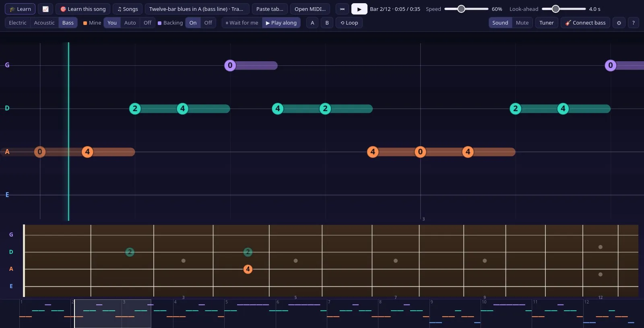Set Mine track to You
Viewport: 644px width, 328px height.
[x=112, y=23]
